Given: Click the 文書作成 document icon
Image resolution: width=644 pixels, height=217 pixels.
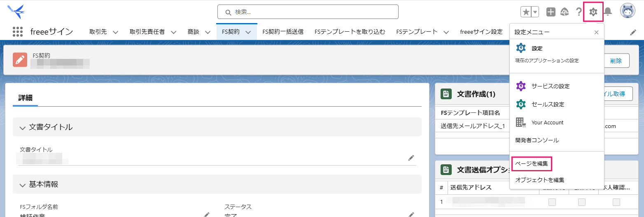Looking at the screenshot, I should coord(446,94).
